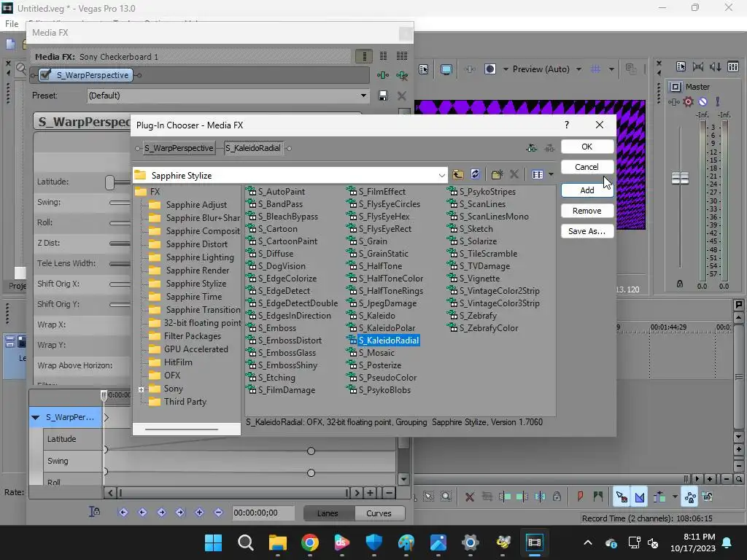Click the Plug-In Chain button in Media FX
Viewport: 747px width, 560px height.
(x=382, y=75)
